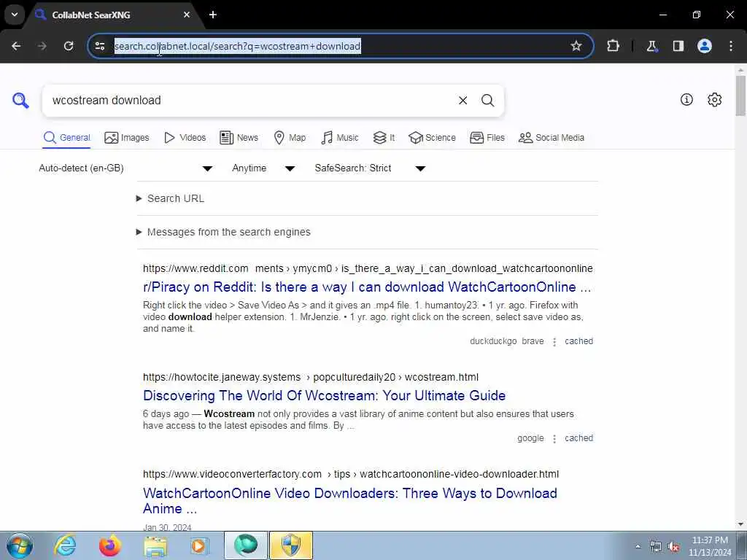Switch to the General category tab

click(66, 138)
